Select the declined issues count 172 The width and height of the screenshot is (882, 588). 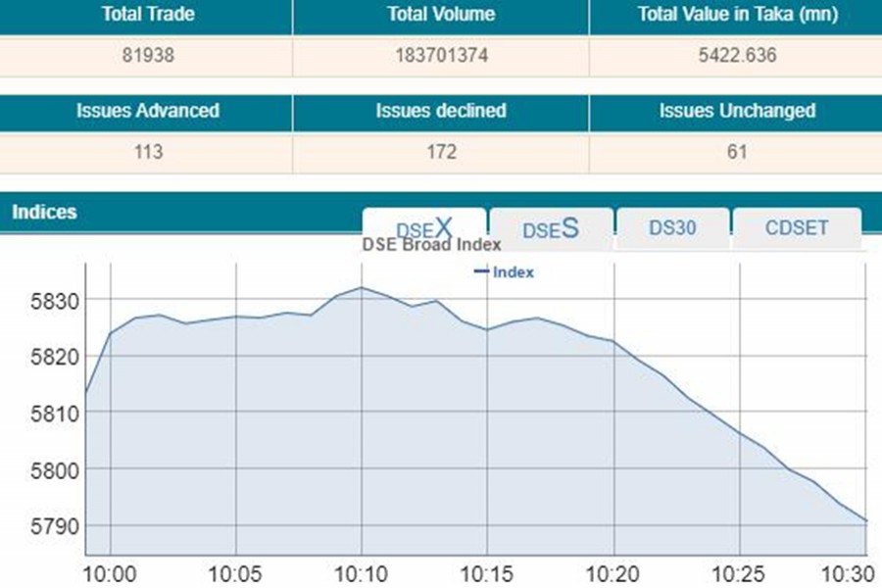441,153
